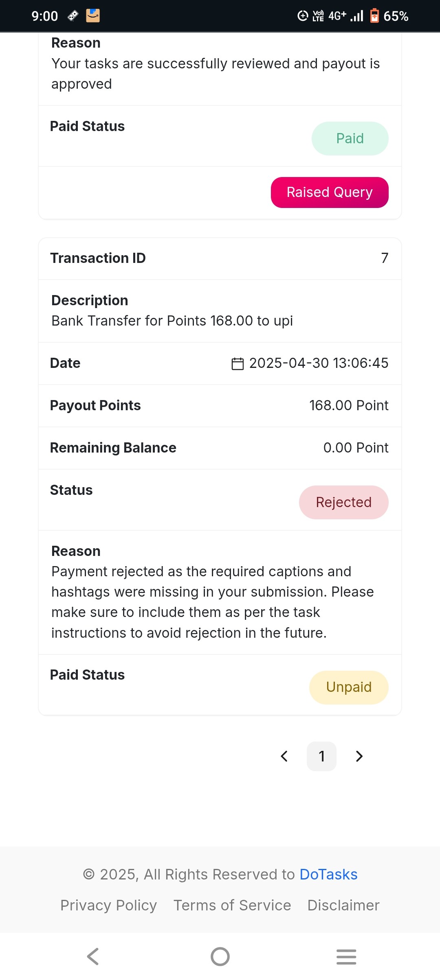Open Android recent apps menu button
Image resolution: width=440 pixels, height=980 pixels.
point(346,956)
